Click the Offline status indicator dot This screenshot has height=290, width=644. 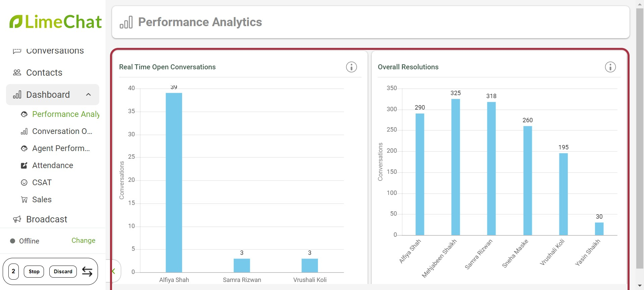click(x=13, y=241)
